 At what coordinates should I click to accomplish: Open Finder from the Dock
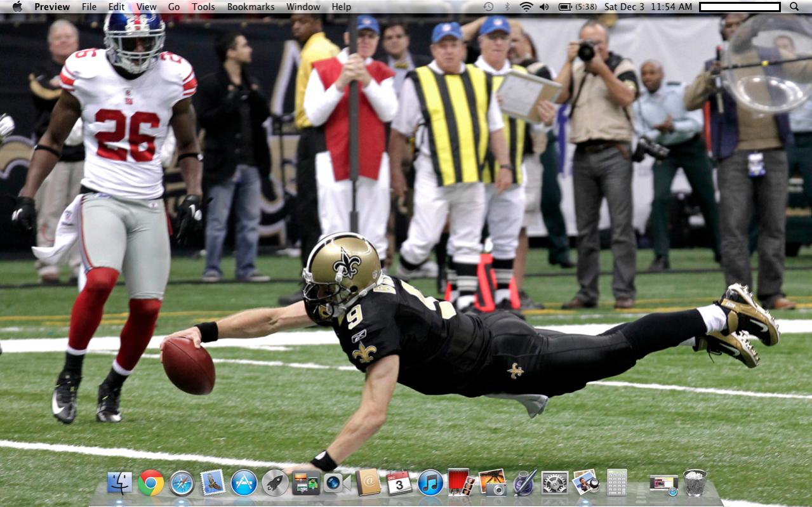click(x=119, y=483)
